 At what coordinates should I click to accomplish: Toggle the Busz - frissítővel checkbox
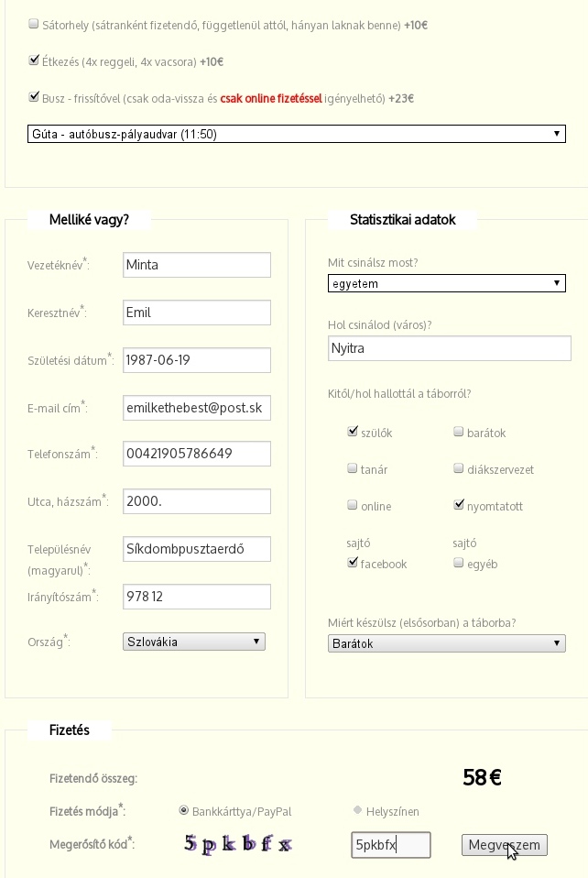(x=34, y=97)
